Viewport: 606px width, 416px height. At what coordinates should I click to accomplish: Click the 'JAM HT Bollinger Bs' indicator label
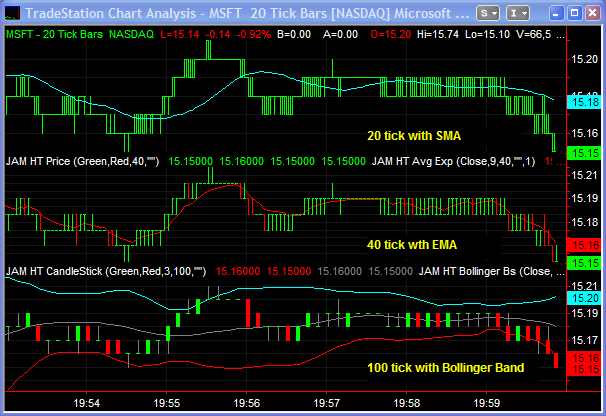[x=486, y=271]
